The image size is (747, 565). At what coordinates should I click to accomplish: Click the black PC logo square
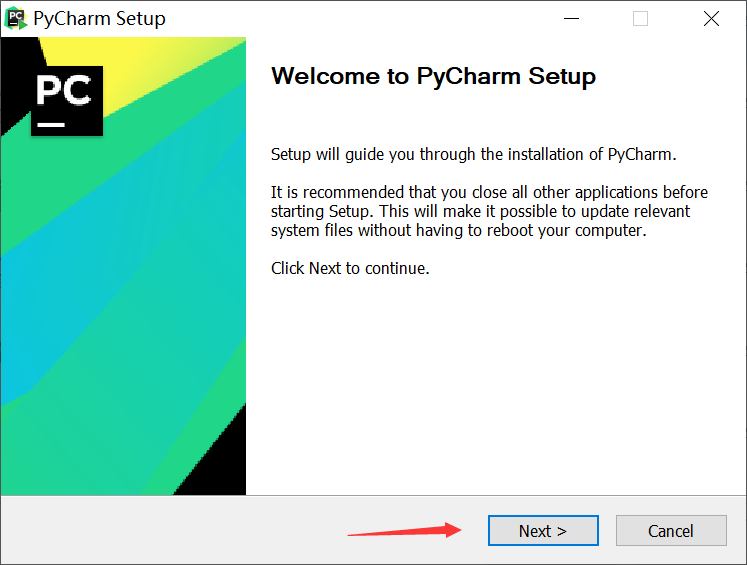[67, 100]
